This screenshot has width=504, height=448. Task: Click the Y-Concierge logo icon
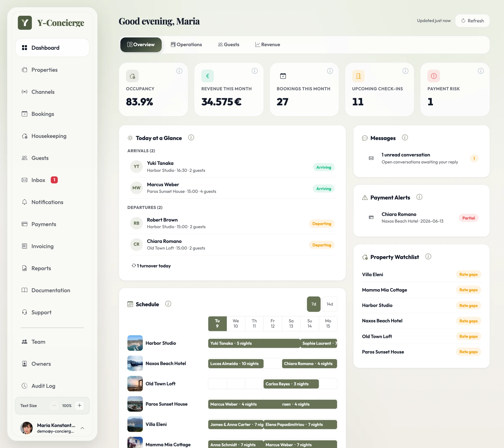[x=25, y=23]
